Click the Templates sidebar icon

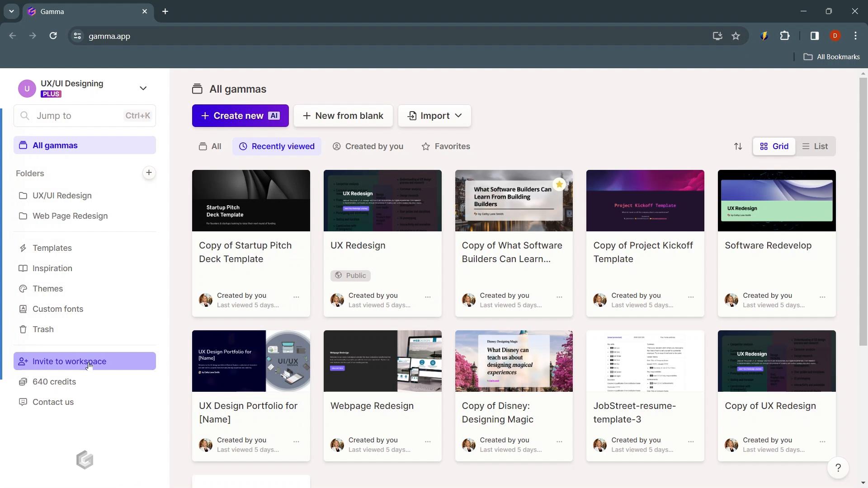click(23, 248)
